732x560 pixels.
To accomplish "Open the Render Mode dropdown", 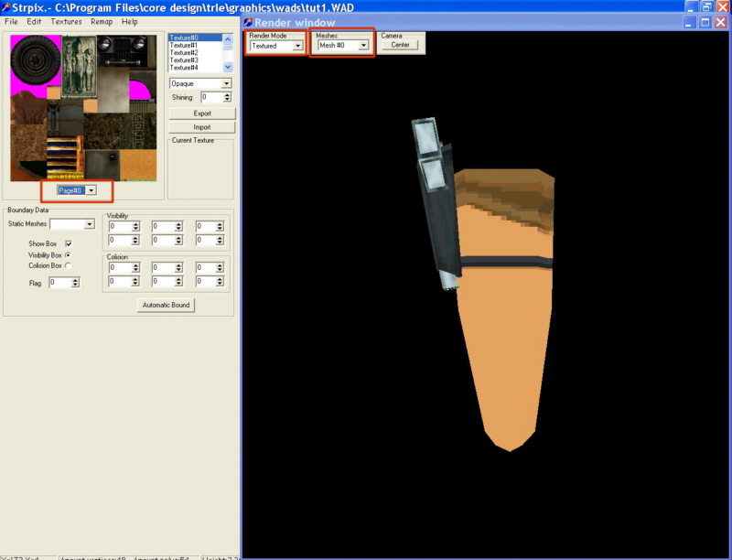I will pos(297,45).
